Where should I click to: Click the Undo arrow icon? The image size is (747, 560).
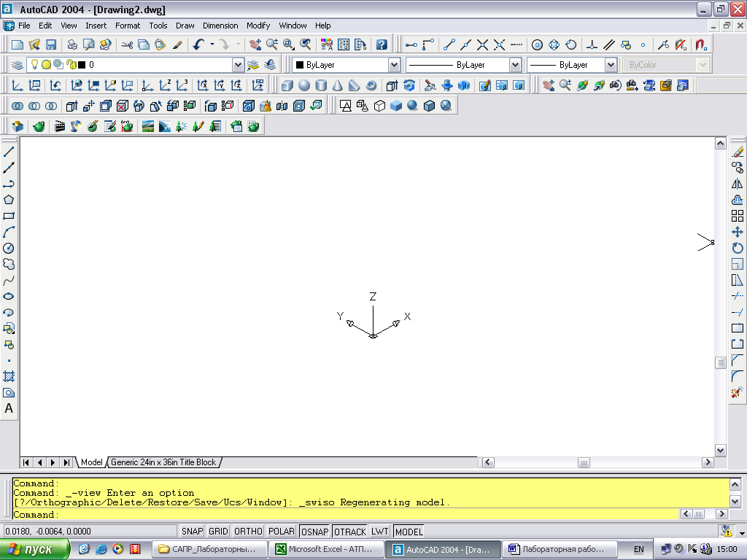click(198, 44)
